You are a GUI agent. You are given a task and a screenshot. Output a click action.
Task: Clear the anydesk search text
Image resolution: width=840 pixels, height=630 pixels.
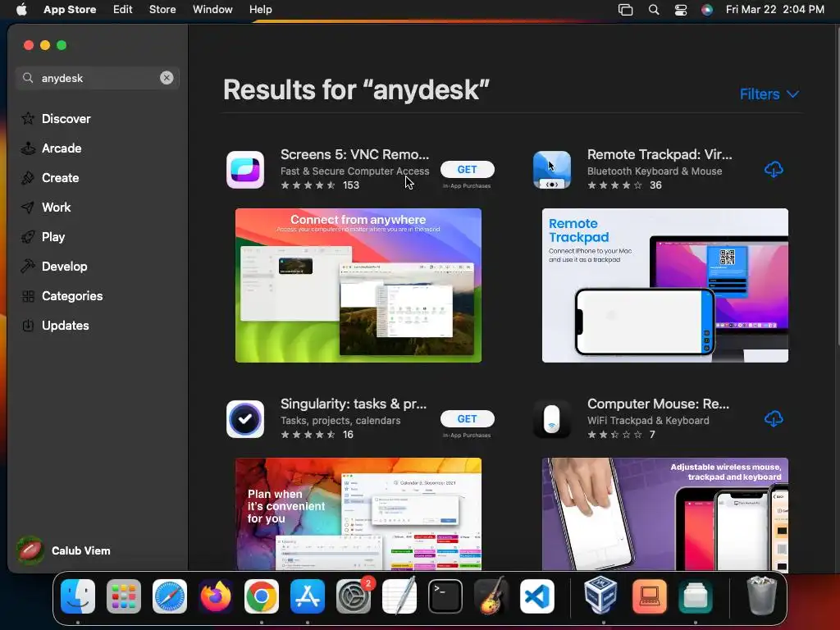coord(167,78)
